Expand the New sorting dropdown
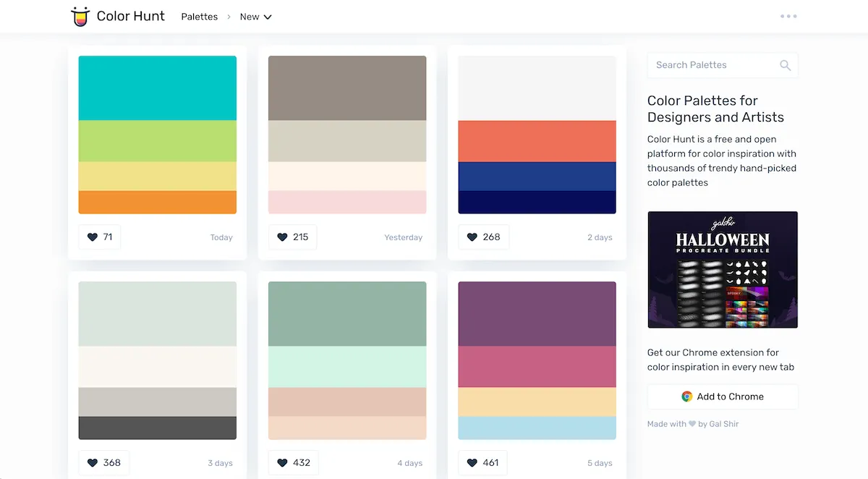The height and width of the screenshot is (479, 868). [x=255, y=17]
